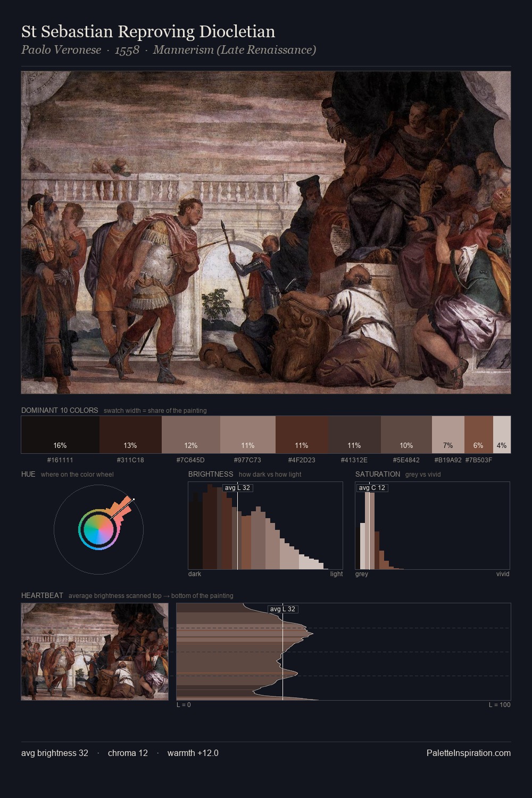Click the '#41312E' hex code label
532x798 pixels.
(354, 460)
